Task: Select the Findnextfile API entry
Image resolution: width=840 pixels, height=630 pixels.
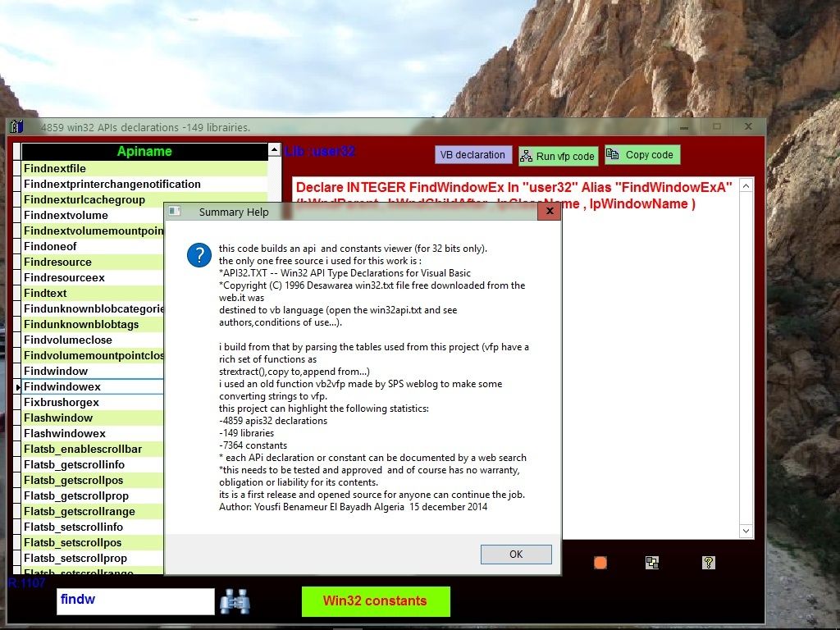Action: [x=55, y=168]
